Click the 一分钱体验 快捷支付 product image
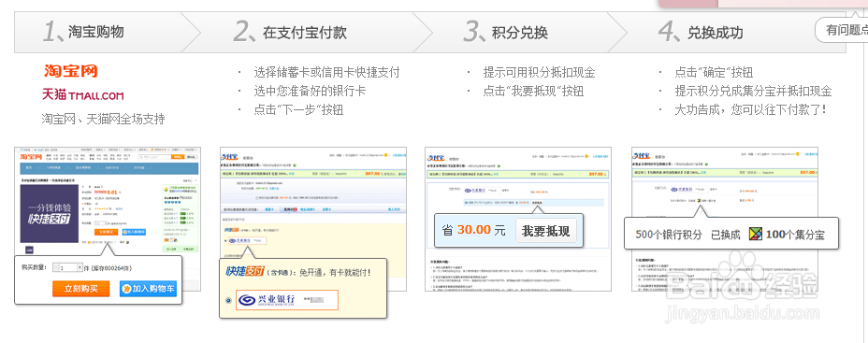 (x=50, y=213)
